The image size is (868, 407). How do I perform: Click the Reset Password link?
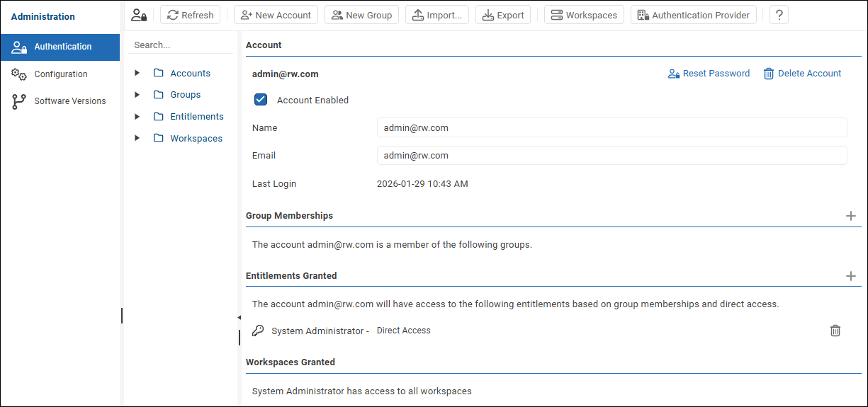click(709, 74)
